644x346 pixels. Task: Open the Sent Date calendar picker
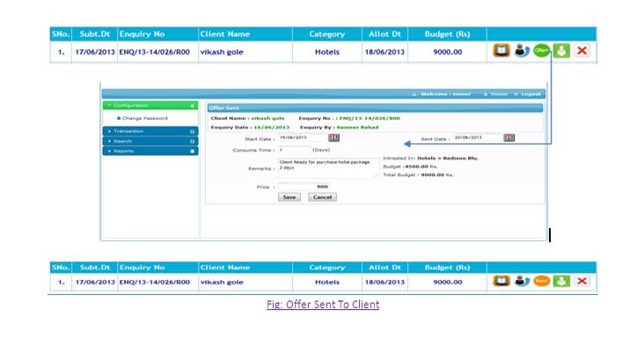(x=509, y=137)
